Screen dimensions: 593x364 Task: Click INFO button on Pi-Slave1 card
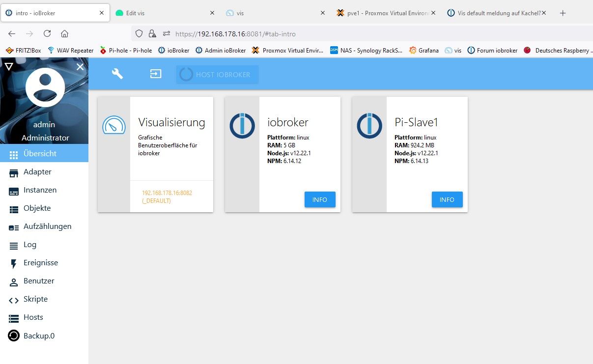(x=447, y=199)
